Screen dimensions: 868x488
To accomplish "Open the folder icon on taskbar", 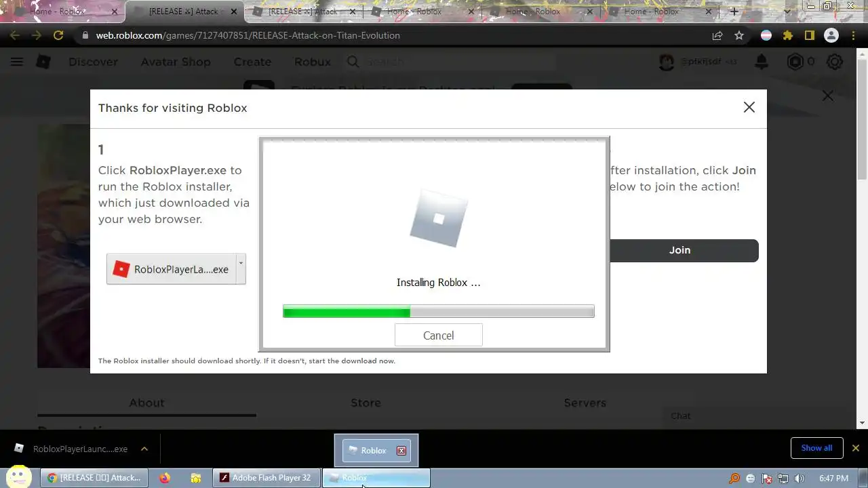I will pyautogui.click(x=196, y=478).
